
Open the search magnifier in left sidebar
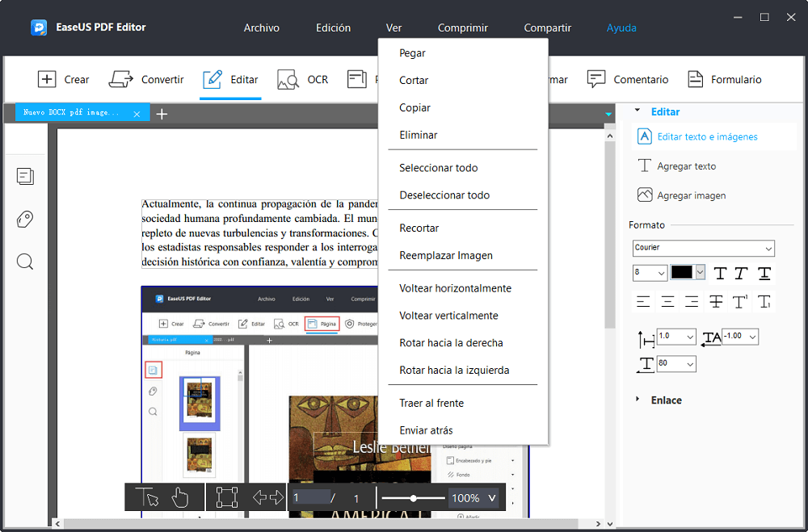tap(25, 262)
